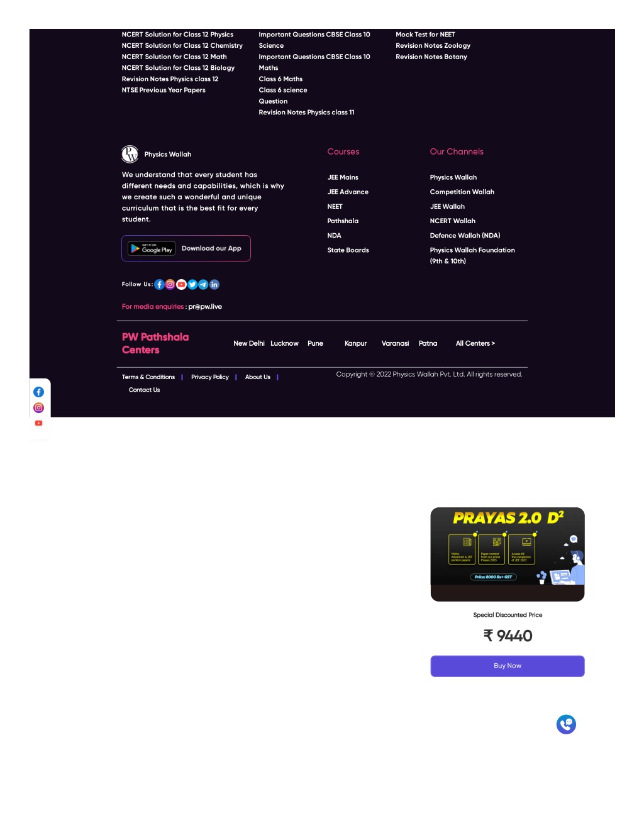The height and width of the screenshot is (833, 644).
Task: Click Facebook icon in left floating sidebar
Action: [38, 392]
